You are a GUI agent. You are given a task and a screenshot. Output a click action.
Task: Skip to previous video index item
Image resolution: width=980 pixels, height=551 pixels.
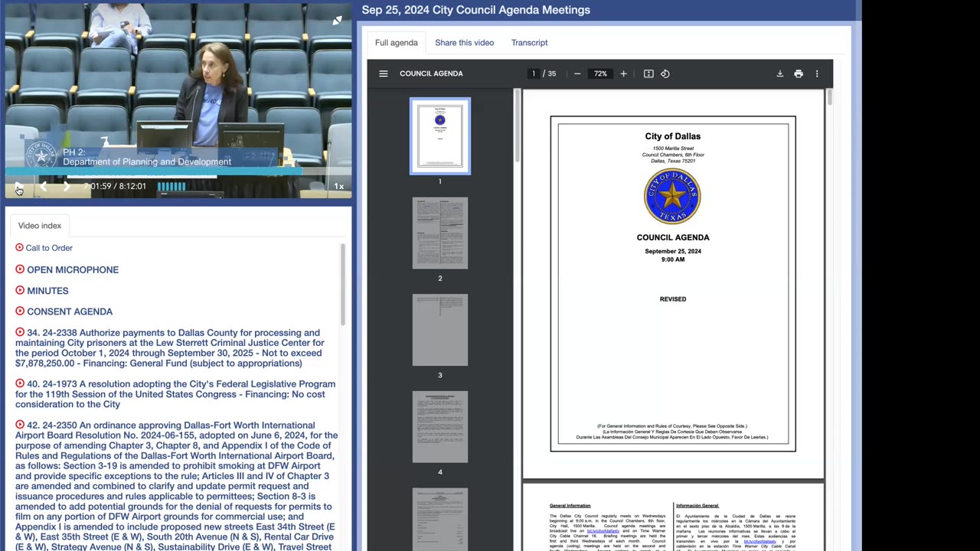44,186
